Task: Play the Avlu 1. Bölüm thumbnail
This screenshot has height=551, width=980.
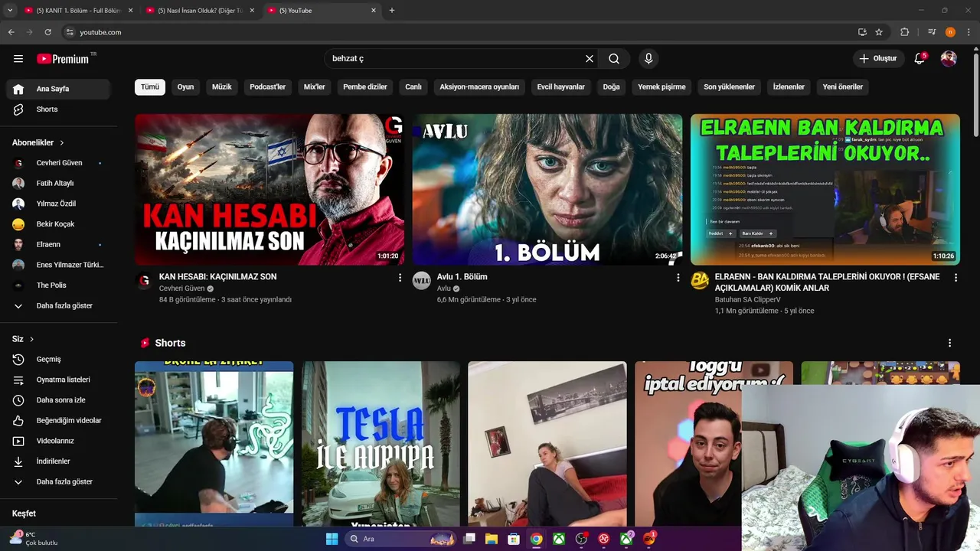Action: click(x=547, y=190)
